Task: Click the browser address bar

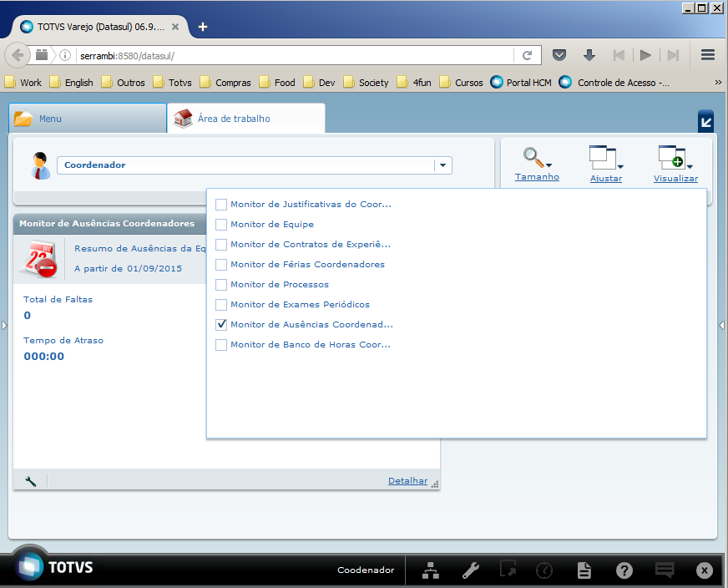Action: tap(296, 56)
